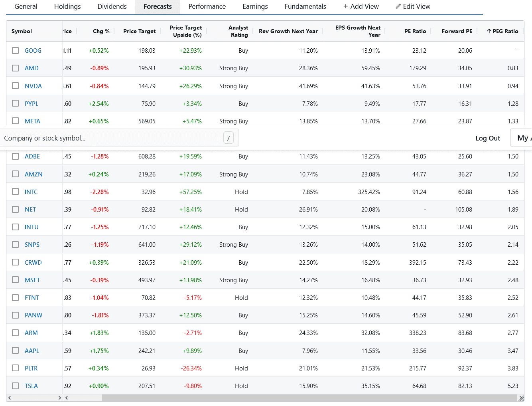Click the CRWD PE ratio 392.15

point(418,262)
